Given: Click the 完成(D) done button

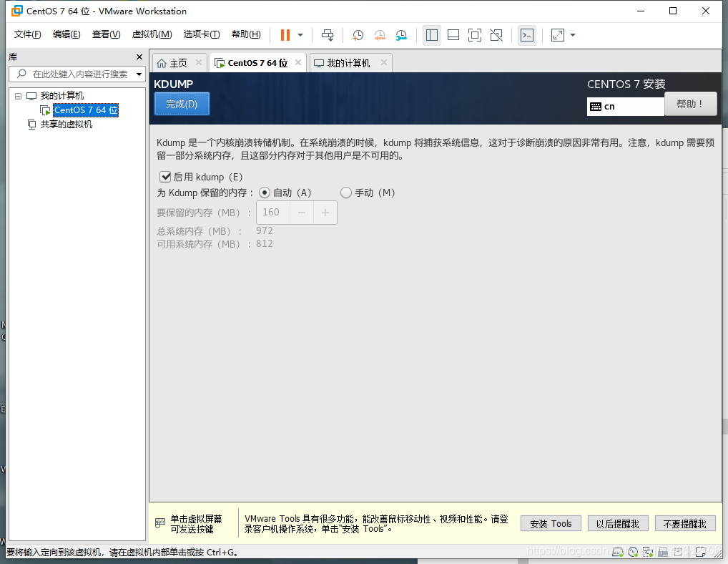Looking at the screenshot, I should coord(182,104).
